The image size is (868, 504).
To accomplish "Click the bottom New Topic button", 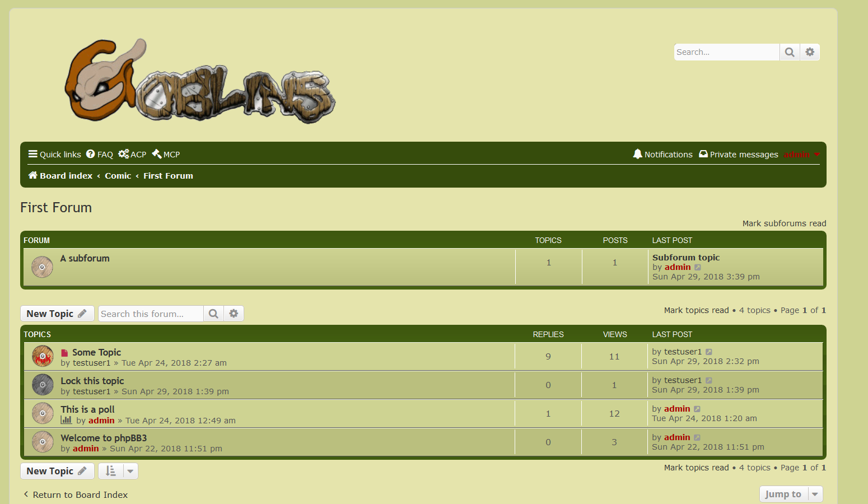I will click(57, 471).
